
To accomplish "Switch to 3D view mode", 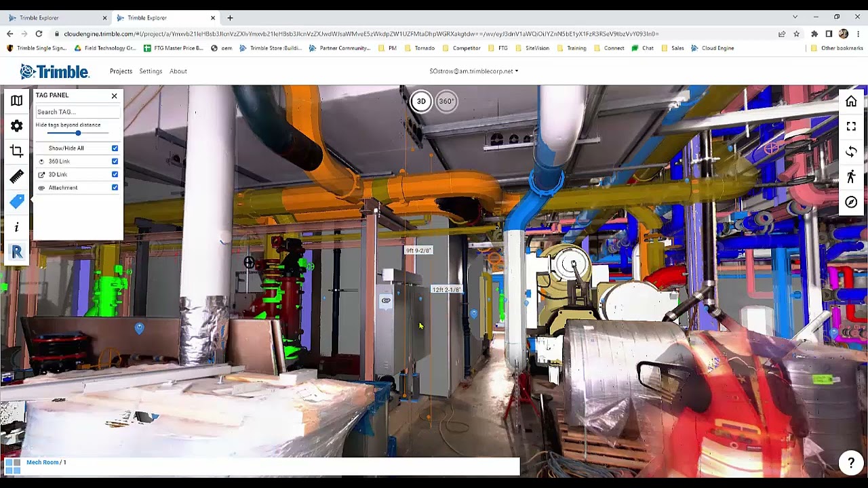I will pyautogui.click(x=421, y=102).
